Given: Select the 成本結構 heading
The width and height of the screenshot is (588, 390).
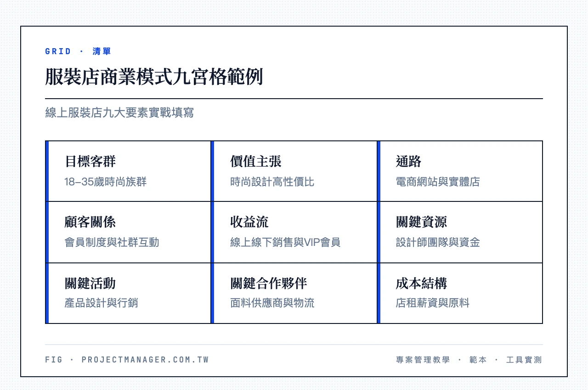Looking at the screenshot, I should [x=421, y=283].
